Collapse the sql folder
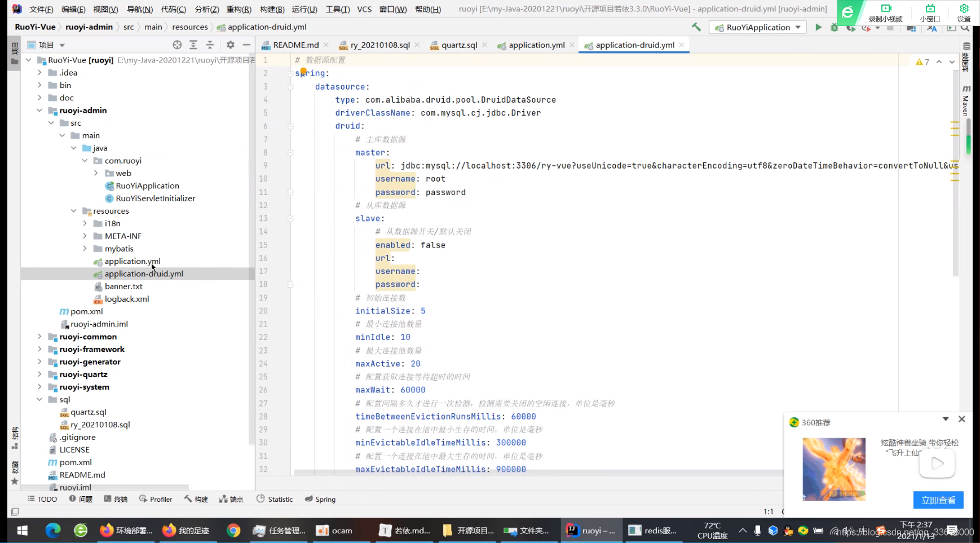The image size is (980, 543). coord(39,399)
